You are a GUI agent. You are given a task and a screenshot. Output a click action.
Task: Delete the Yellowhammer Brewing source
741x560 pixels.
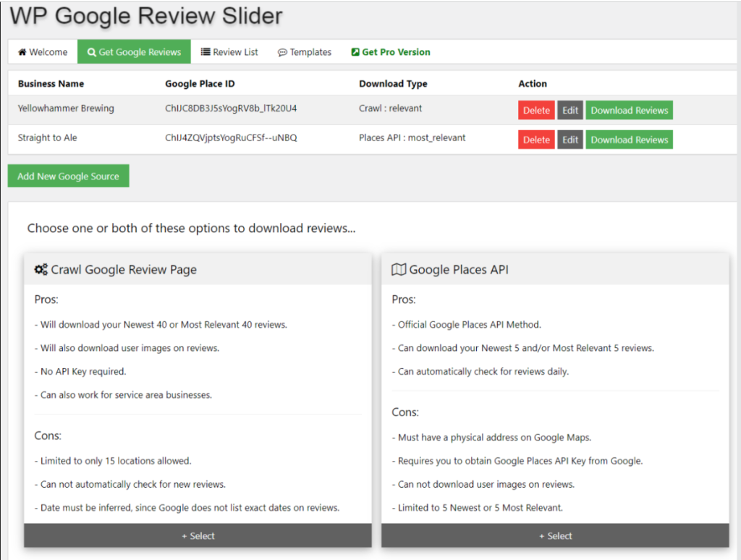point(536,111)
